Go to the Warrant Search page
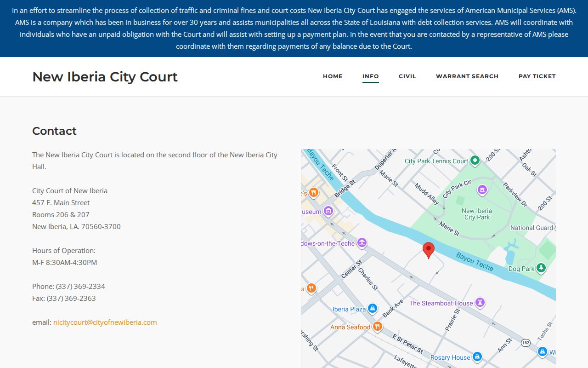The image size is (588, 368). point(467,76)
